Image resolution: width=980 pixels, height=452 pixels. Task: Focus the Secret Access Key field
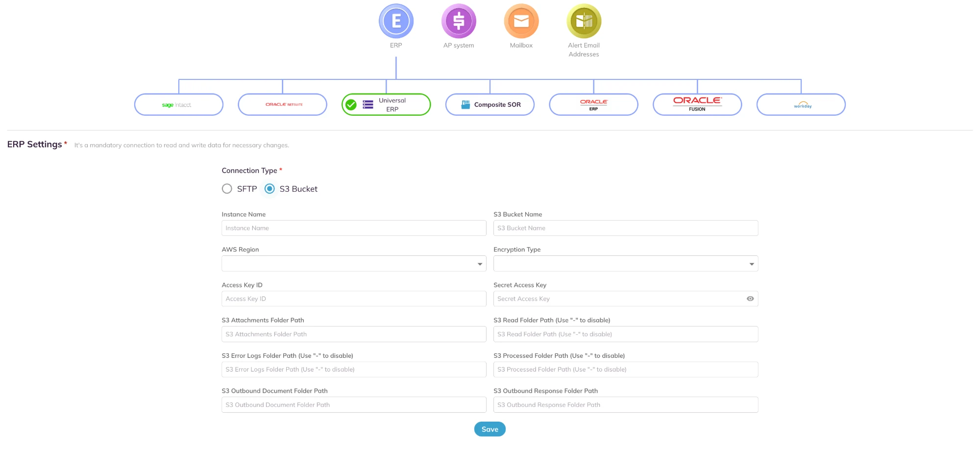point(626,299)
